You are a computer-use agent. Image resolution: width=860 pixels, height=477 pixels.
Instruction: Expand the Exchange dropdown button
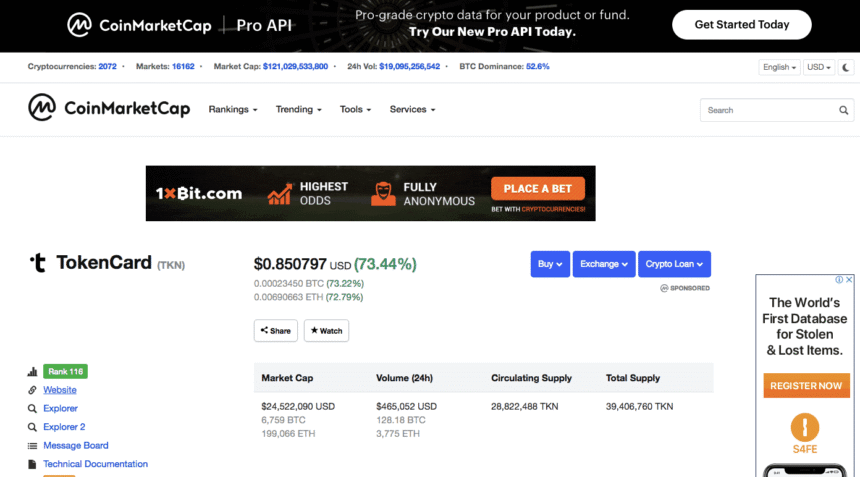tap(604, 264)
